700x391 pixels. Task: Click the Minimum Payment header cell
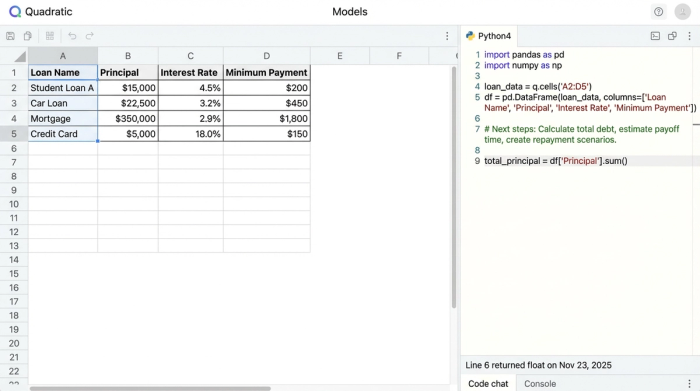[267, 72]
